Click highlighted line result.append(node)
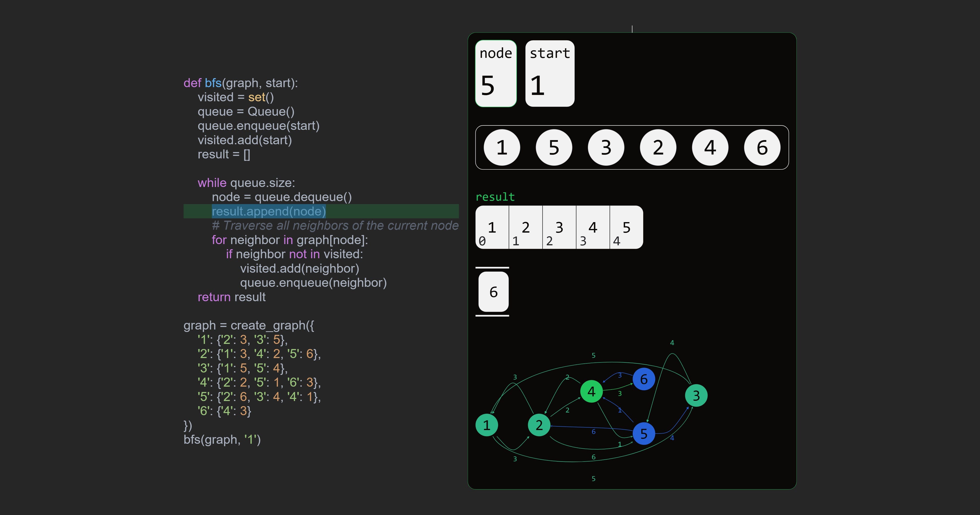 click(269, 211)
